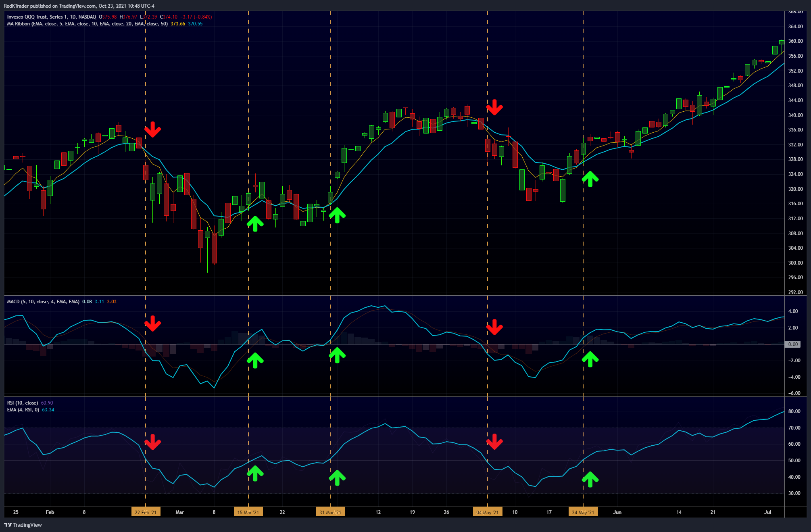Click the price change -3.17 (-0.84%) in legend

pos(196,17)
